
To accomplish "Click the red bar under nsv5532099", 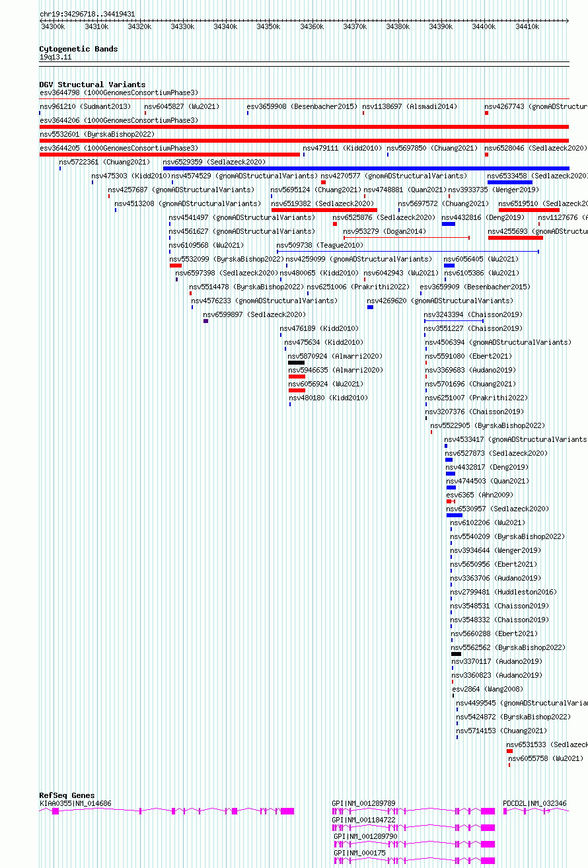I will (x=176, y=266).
